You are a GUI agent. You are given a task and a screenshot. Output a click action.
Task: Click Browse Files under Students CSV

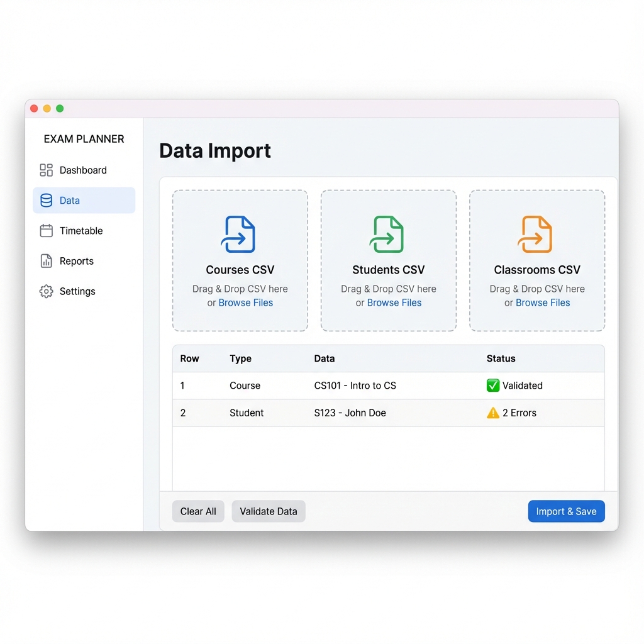[x=394, y=303]
